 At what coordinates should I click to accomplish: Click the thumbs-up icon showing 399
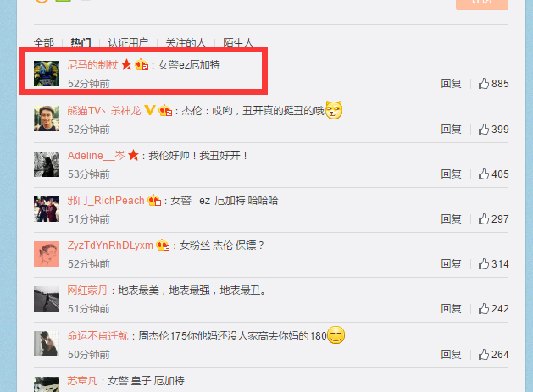pos(483,129)
